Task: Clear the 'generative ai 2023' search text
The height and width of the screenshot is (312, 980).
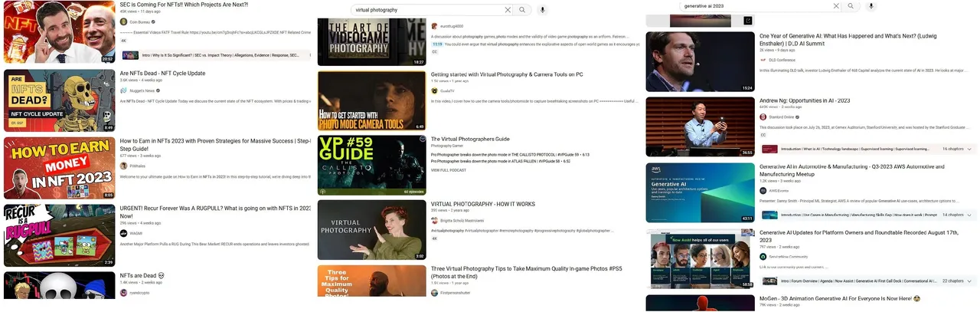Action: 836,6
